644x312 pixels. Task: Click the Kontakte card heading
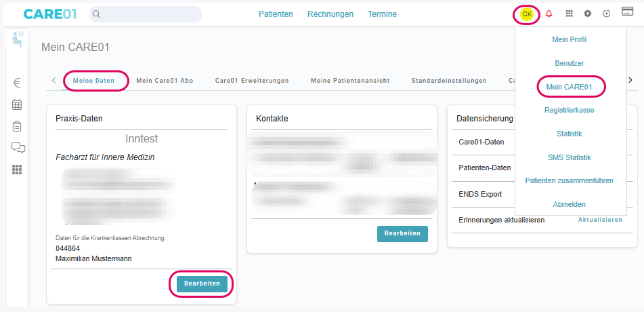coord(272,119)
